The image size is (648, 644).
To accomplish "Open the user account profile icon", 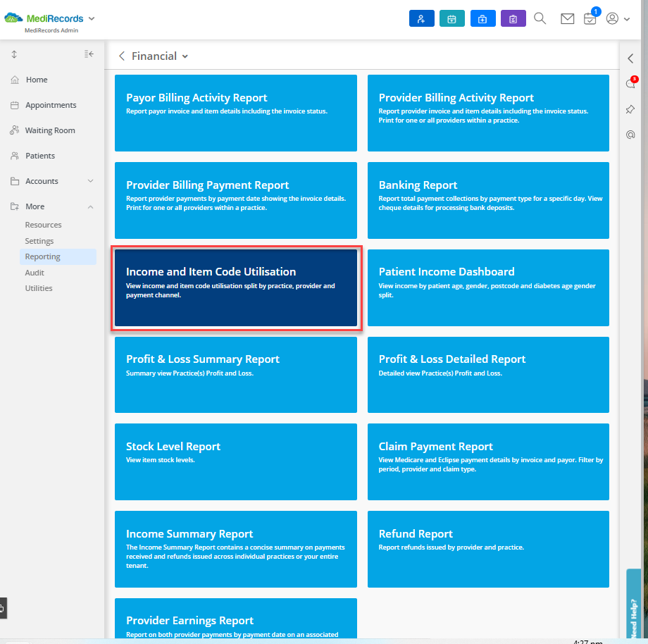I will [x=612, y=18].
